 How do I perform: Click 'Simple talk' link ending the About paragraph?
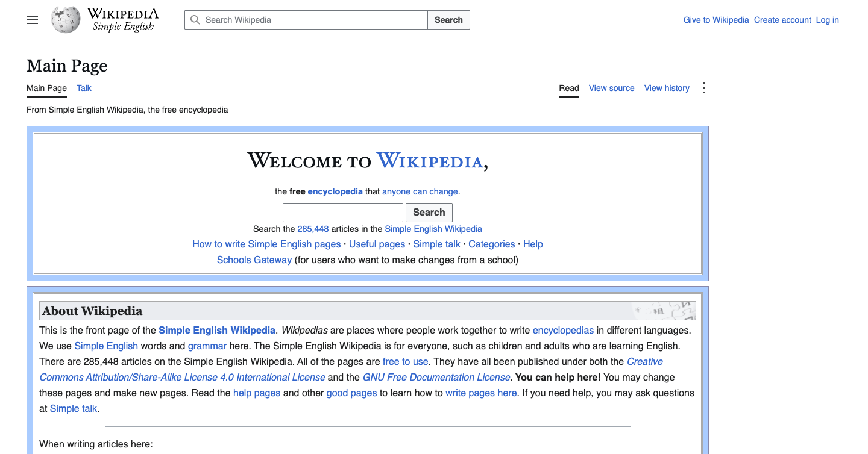(74, 408)
